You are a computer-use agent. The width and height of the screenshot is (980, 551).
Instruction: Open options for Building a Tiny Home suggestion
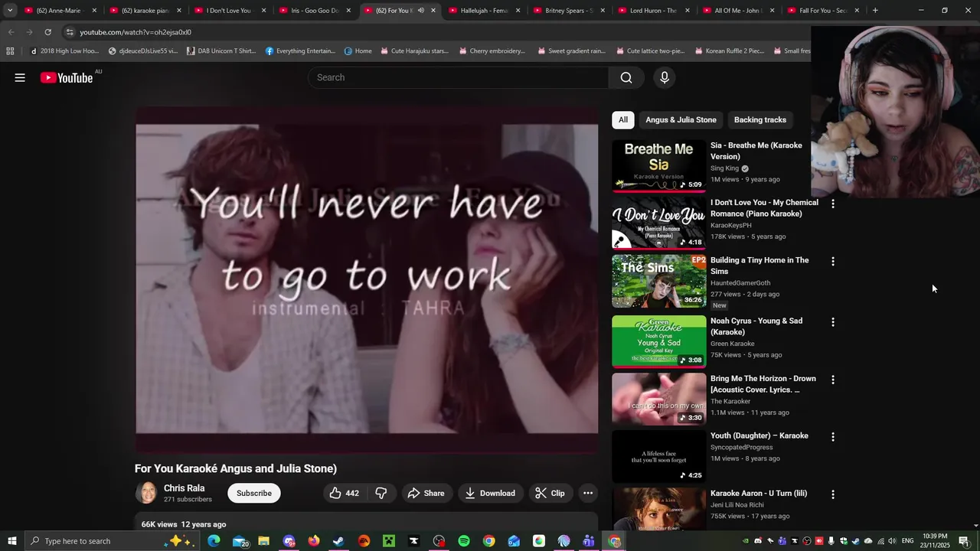click(833, 261)
